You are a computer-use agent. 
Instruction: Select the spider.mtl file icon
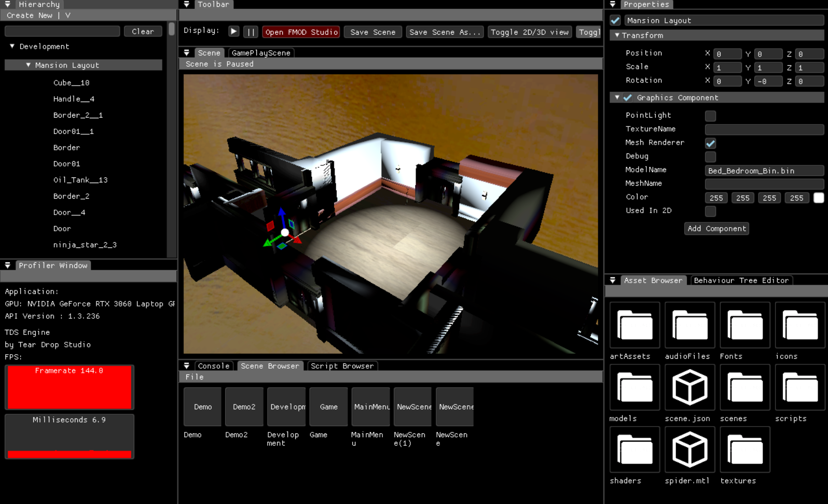[x=689, y=450]
